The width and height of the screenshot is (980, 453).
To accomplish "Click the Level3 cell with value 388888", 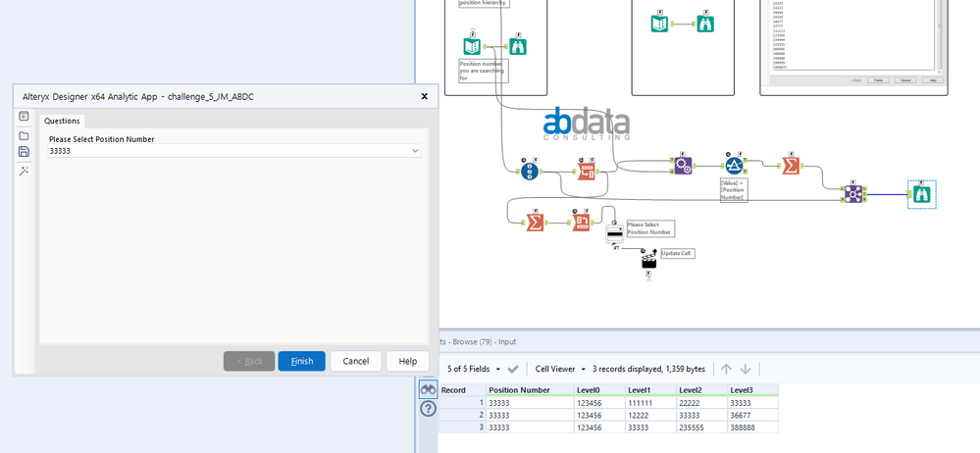I will click(x=753, y=428).
